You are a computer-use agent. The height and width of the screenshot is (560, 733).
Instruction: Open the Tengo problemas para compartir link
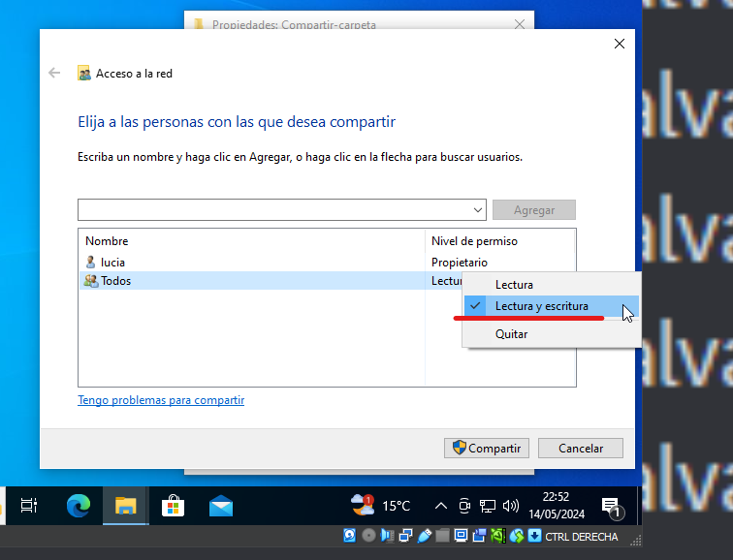161,400
